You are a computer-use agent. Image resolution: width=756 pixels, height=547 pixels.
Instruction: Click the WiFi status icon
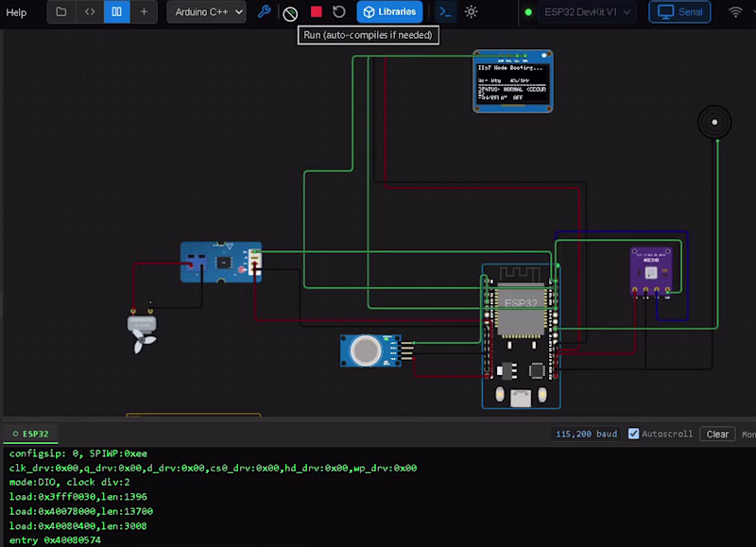coord(735,12)
